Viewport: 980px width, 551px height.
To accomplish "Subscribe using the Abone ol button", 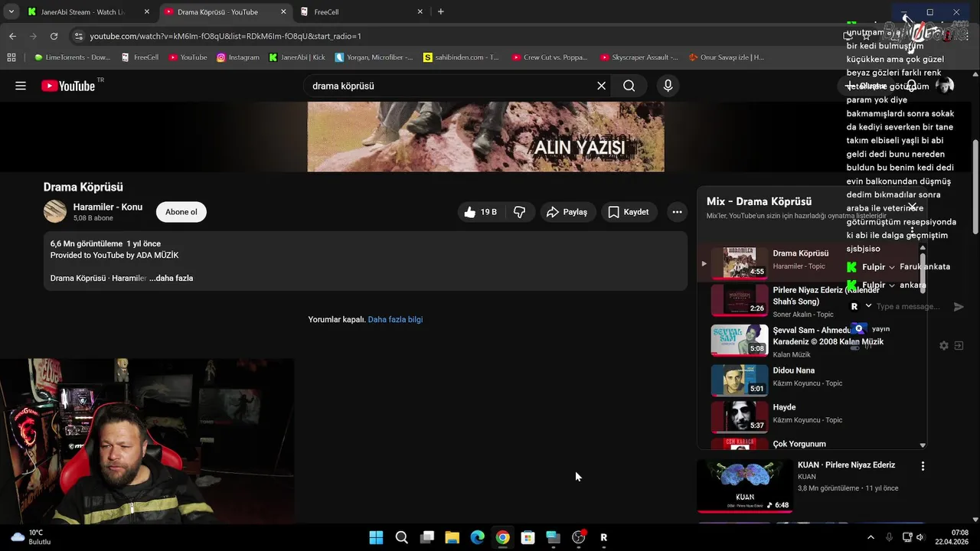I will (181, 212).
